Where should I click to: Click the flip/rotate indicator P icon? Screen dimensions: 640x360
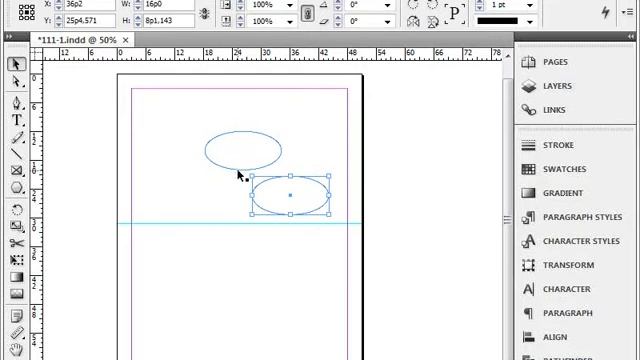click(454, 13)
